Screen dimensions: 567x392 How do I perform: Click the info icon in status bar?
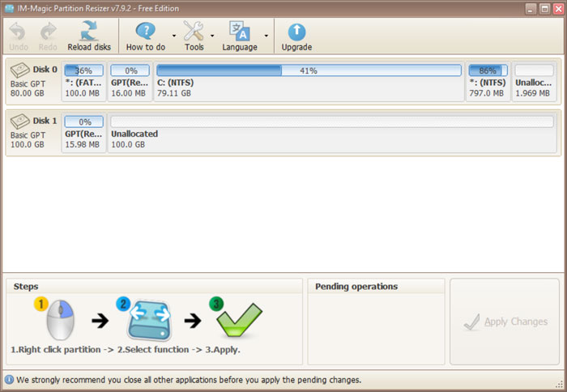click(x=9, y=380)
